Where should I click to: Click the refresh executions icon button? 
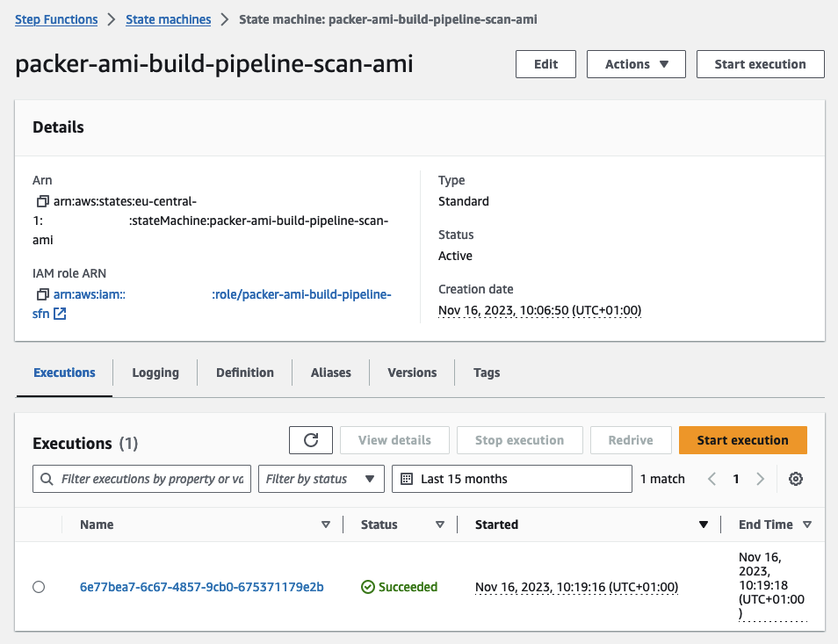[x=311, y=440]
